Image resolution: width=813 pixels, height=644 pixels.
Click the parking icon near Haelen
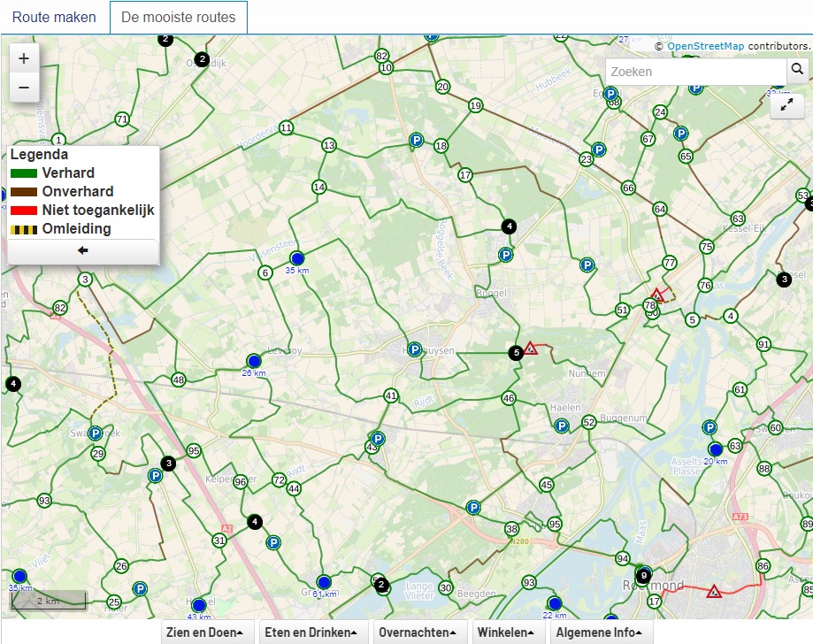pos(560,425)
